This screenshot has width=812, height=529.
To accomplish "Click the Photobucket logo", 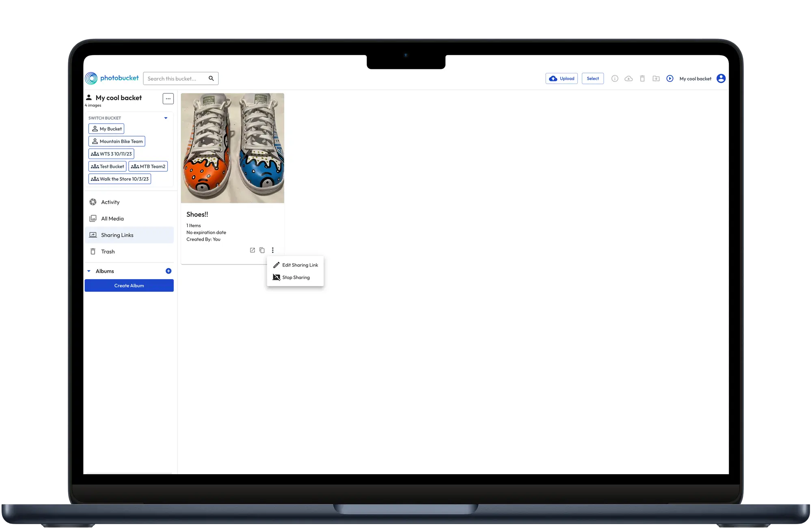I will coord(112,78).
